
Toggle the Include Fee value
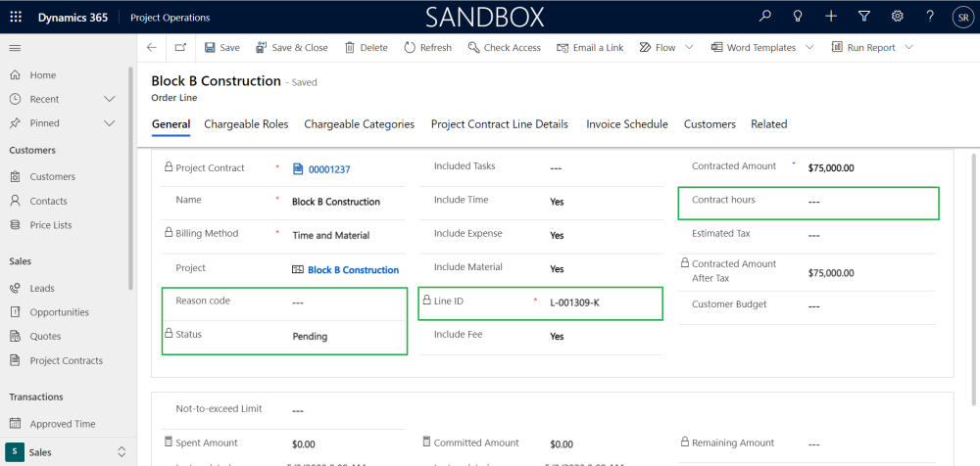coord(557,336)
